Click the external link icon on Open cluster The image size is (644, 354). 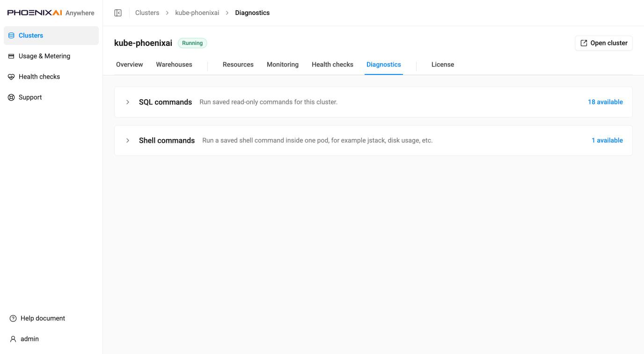[x=584, y=43]
